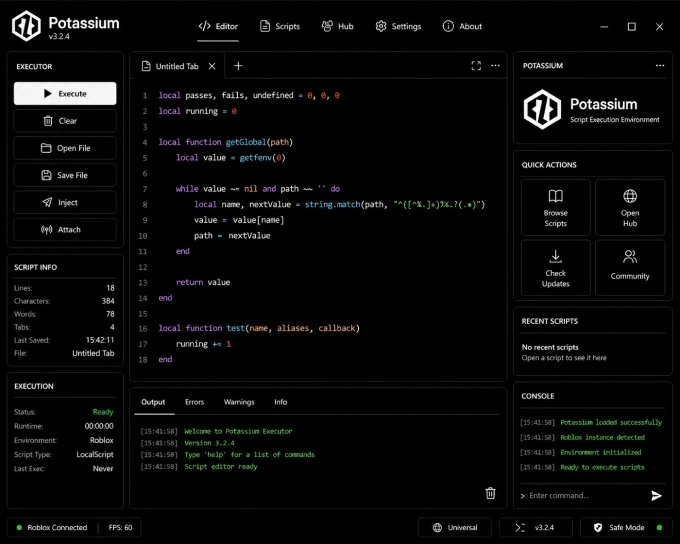
Task: Click the Ready status value
Action: click(x=103, y=412)
